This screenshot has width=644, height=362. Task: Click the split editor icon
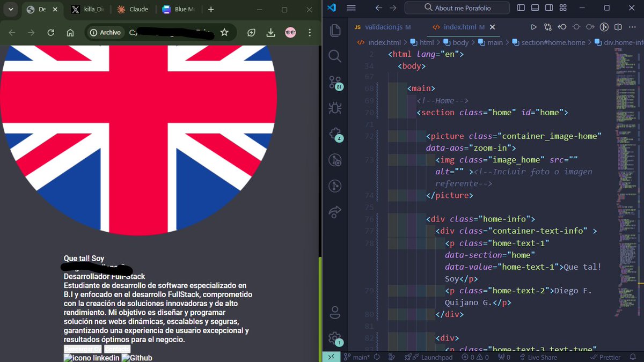(x=618, y=27)
